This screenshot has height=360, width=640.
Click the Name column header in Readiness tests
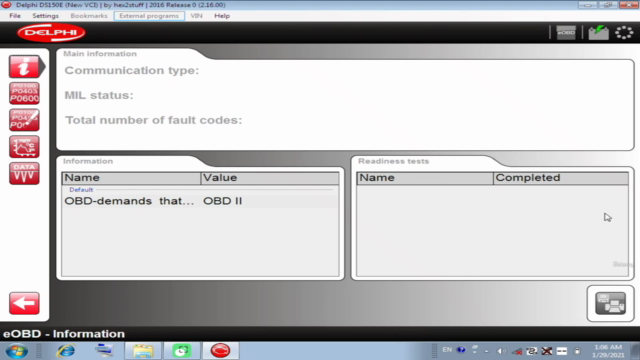pos(425,178)
